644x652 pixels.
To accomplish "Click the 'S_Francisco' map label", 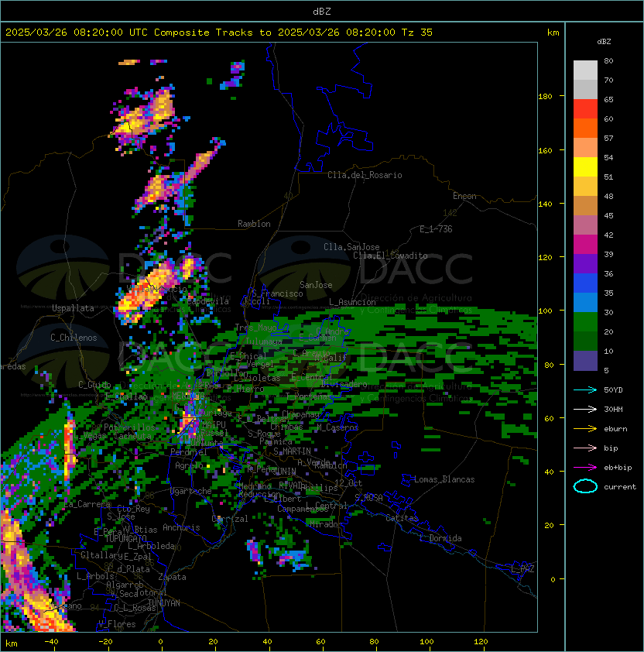I will pos(278,293).
